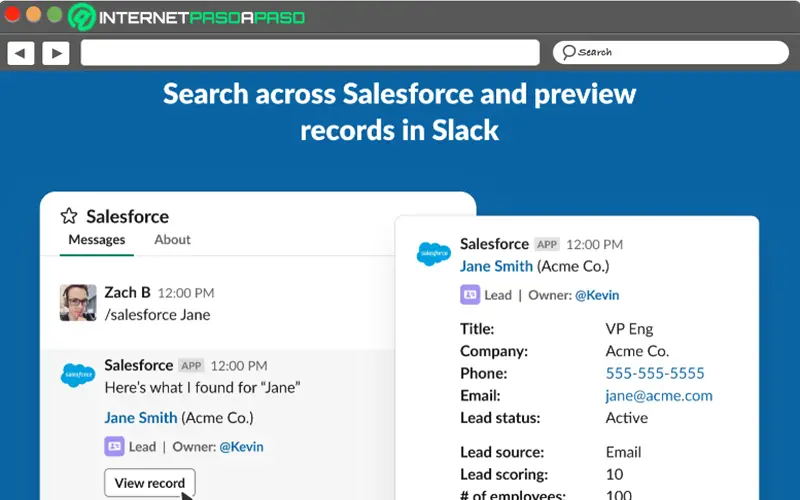This screenshot has width=800, height=500.
Task: Click the purple Lead icon in record preview
Action: pyautogui.click(x=469, y=295)
